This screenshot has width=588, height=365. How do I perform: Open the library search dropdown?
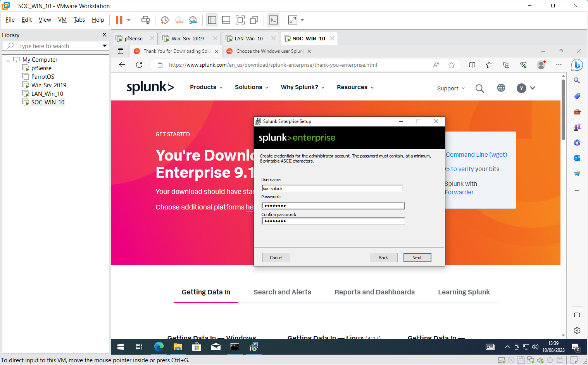click(x=105, y=46)
